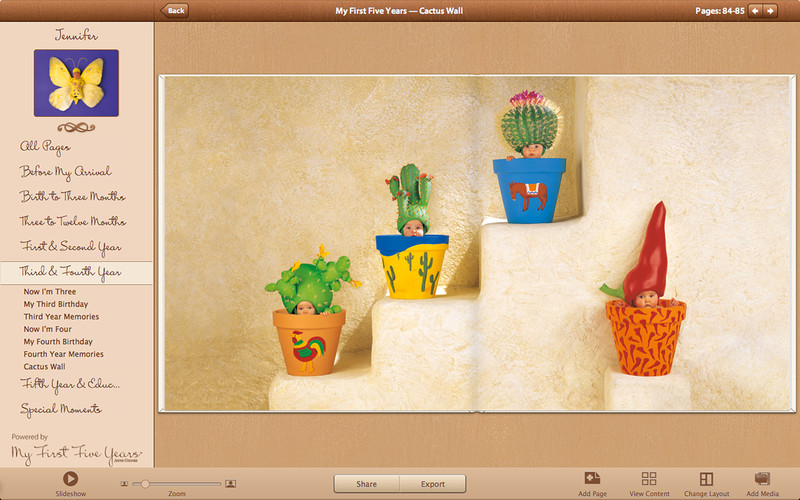
Task: Collapse the Third & Fourth Year section
Action: 70,272
